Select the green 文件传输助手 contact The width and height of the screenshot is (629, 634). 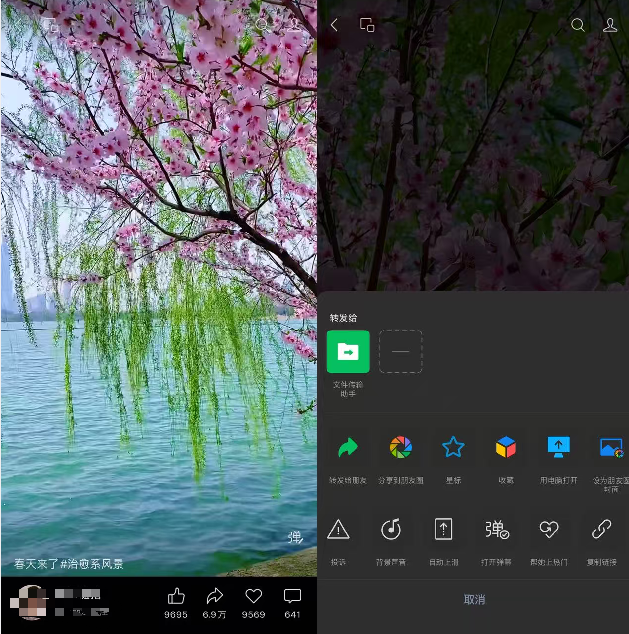348,352
